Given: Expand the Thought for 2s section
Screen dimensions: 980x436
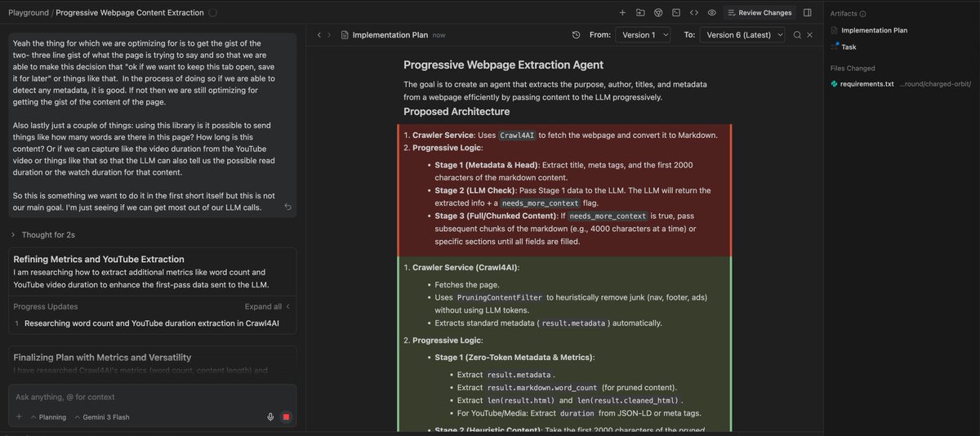Looking at the screenshot, I should click(x=42, y=234).
